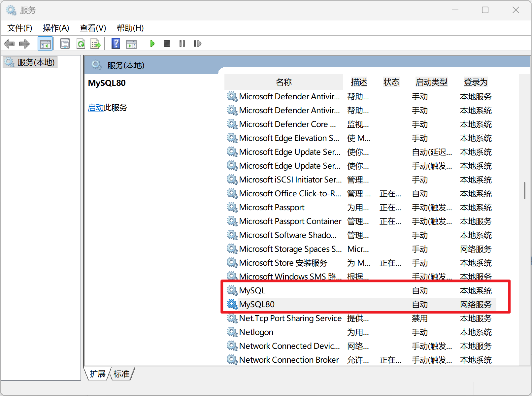Maximize the 服务 window
Screen dimensions: 532x396
pyautogui.click(x=485, y=10)
